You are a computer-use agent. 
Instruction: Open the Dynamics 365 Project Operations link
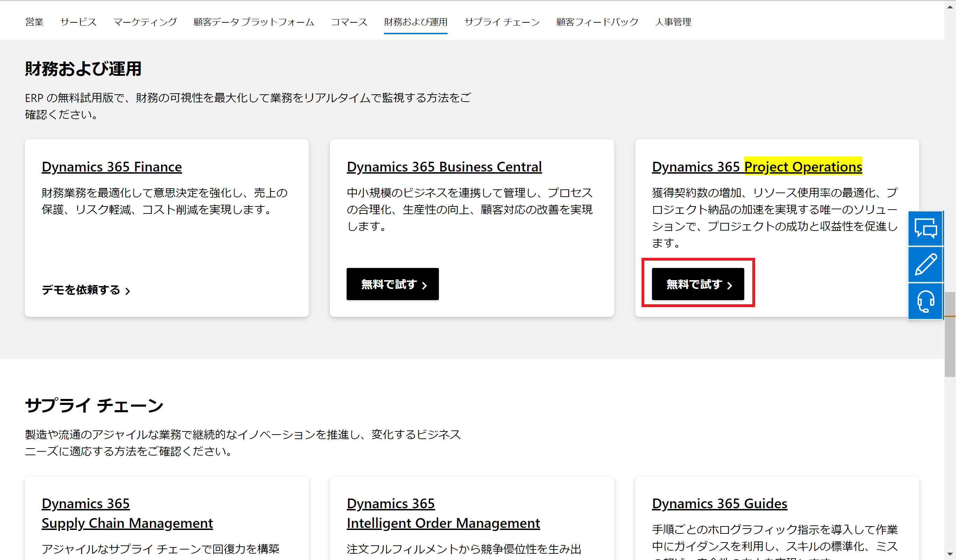tap(757, 167)
